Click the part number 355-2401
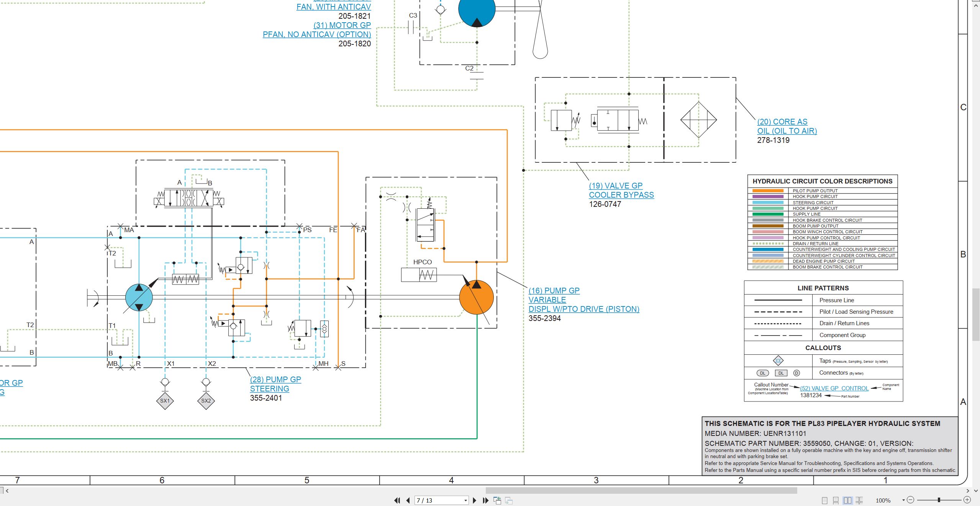This screenshot has width=980, height=506. coord(266,398)
